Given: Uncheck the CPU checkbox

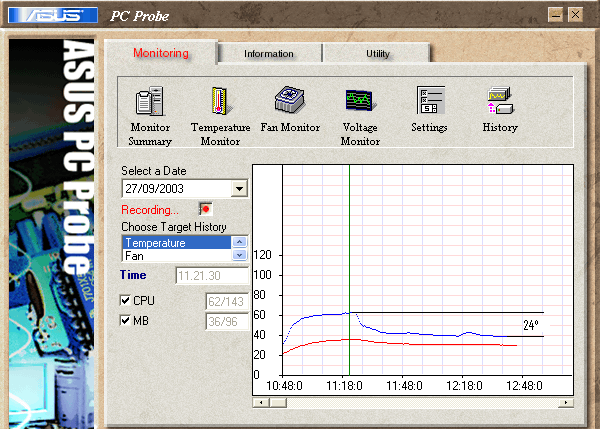Looking at the screenshot, I should [x=125, y=300].
